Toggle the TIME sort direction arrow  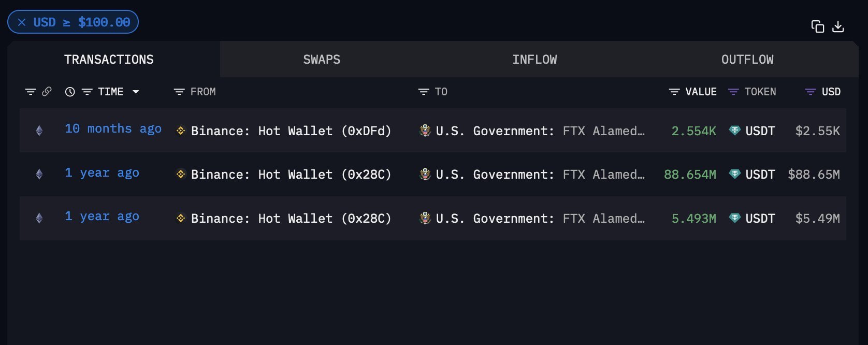pyautogui.click(x=136, y=92)
